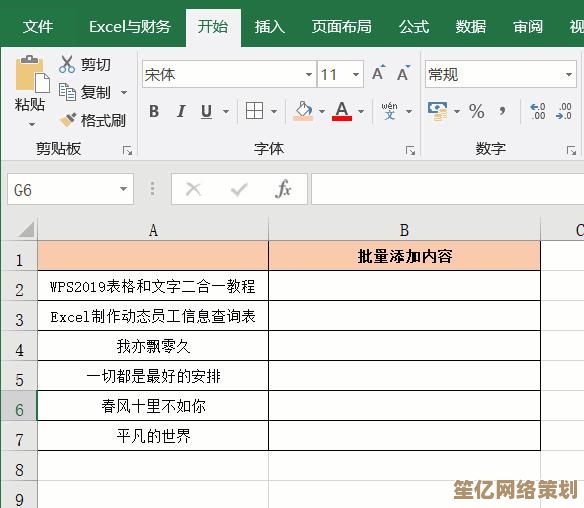
Task: Switch to 审阅 review tab
Action: (x=528, y=26)
